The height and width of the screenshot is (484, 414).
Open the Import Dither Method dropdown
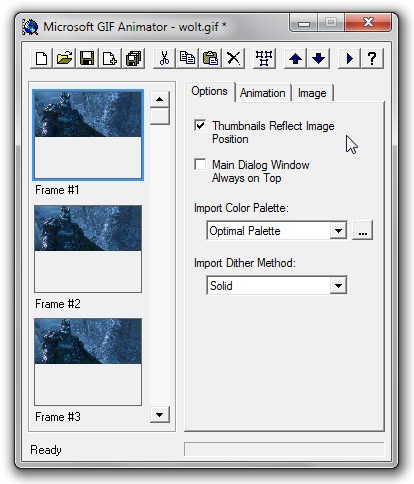point(338,285)
